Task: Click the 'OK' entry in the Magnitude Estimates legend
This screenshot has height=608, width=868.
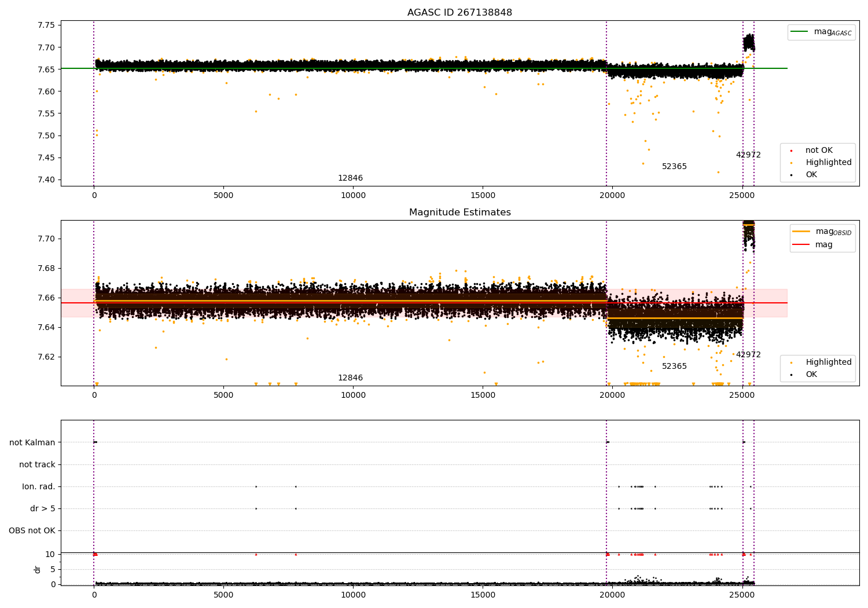Action: tap(811, 375)
